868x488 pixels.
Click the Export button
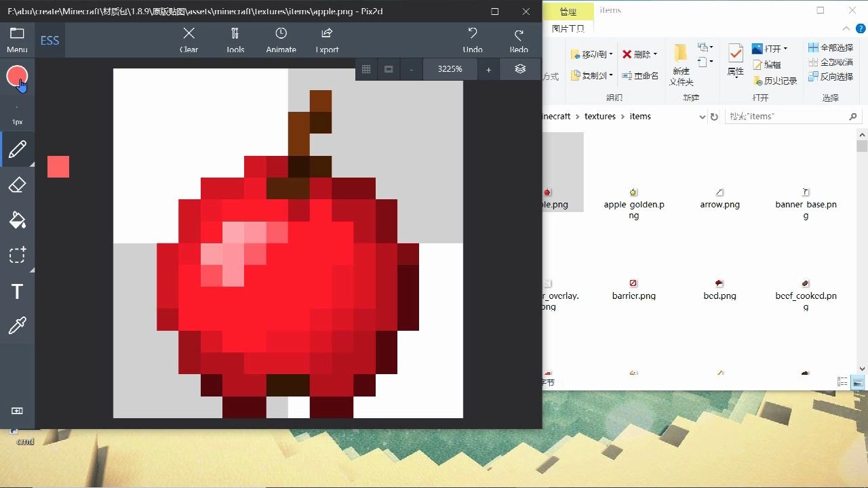(x=327, y=40)
